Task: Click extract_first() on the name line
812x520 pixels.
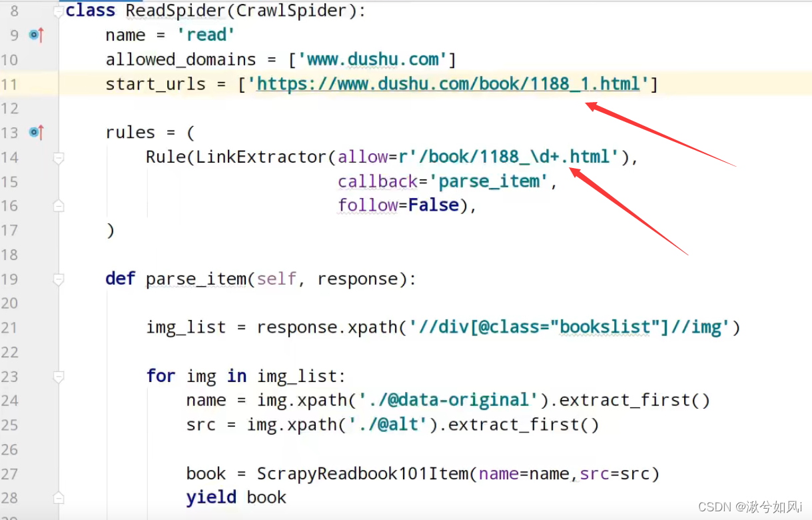Action: pos(635,400)
